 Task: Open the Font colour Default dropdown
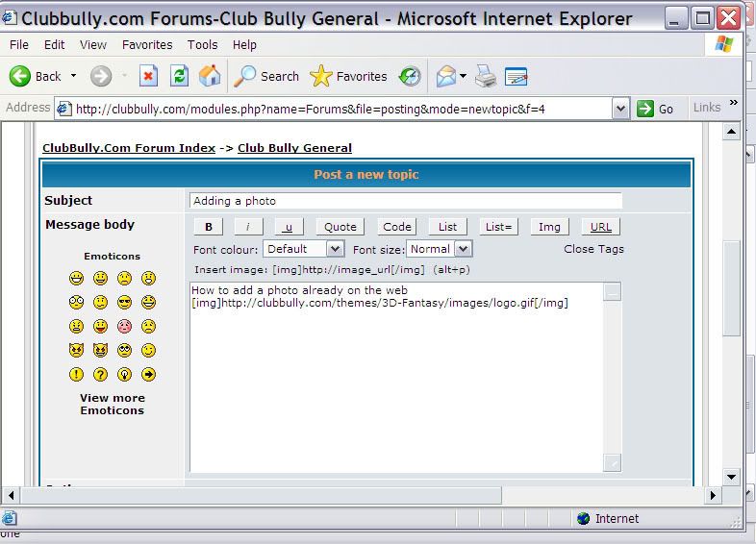click(x=303, y=249)
